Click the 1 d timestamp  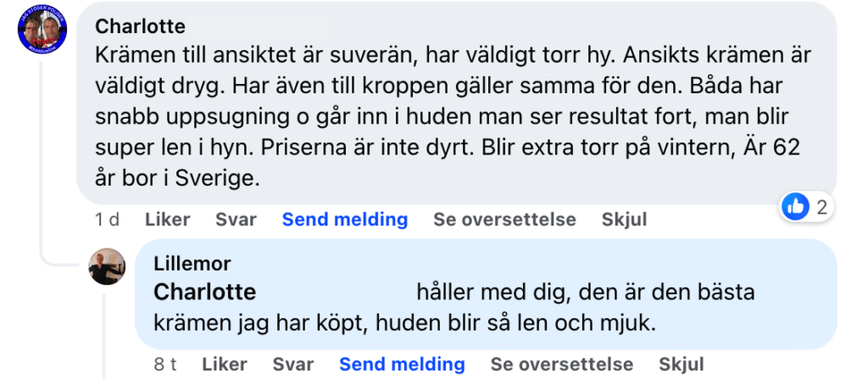tap(107, 220)
